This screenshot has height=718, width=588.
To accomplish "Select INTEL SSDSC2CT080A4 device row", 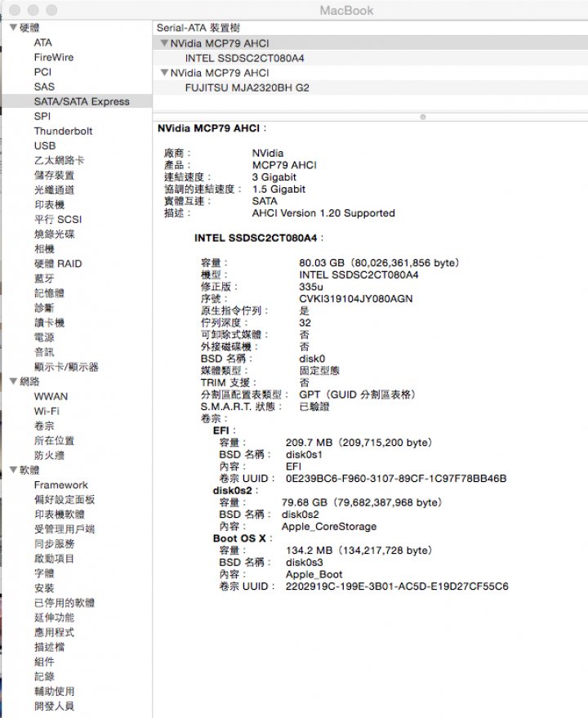I will [x=370, y=58].
